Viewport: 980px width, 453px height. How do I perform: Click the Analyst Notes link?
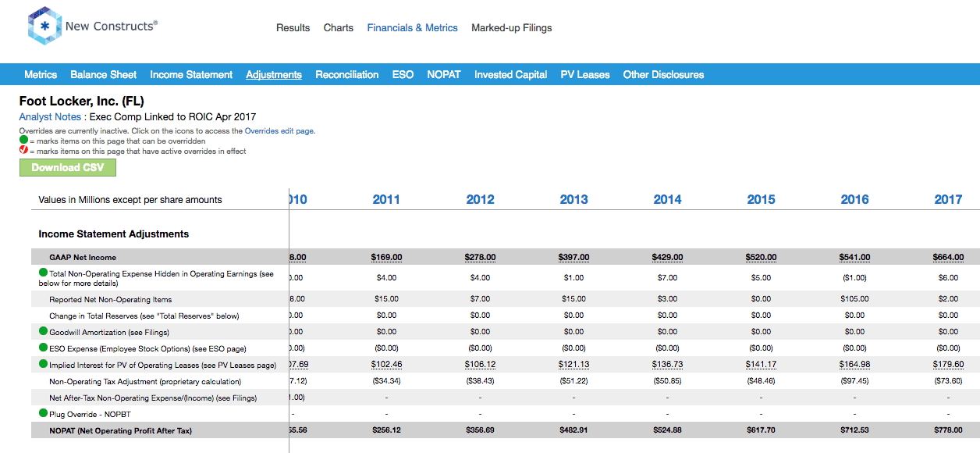pos(50,117)
